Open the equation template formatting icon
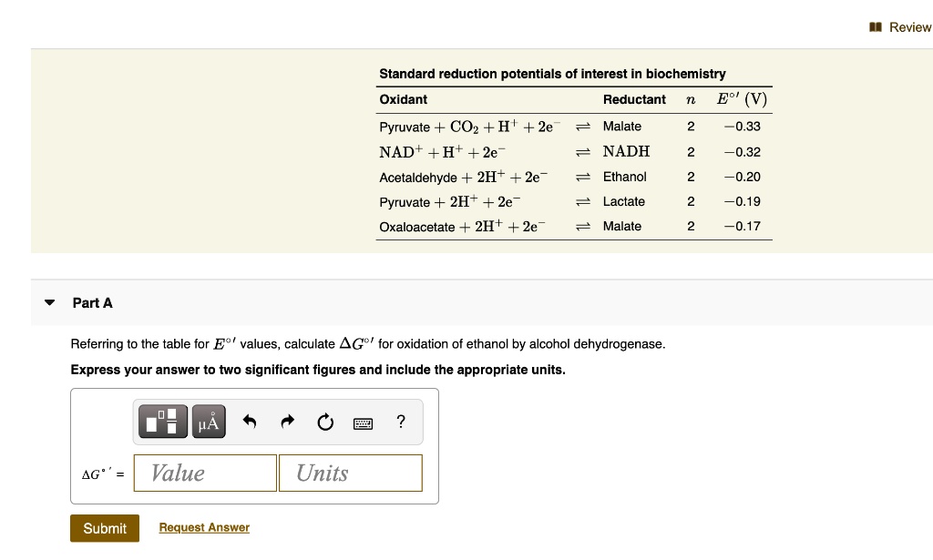Viewport: 933px width, 560px height. coord(162,421)
